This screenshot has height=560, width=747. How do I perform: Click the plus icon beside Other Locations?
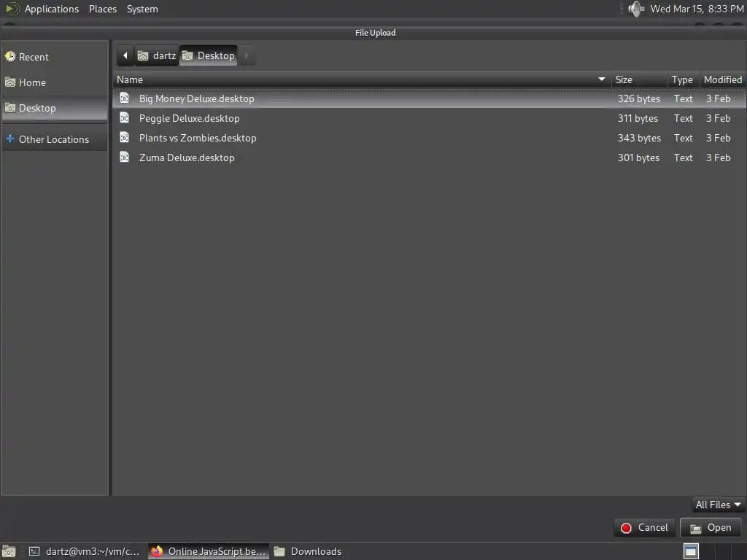tap(10, 139)
